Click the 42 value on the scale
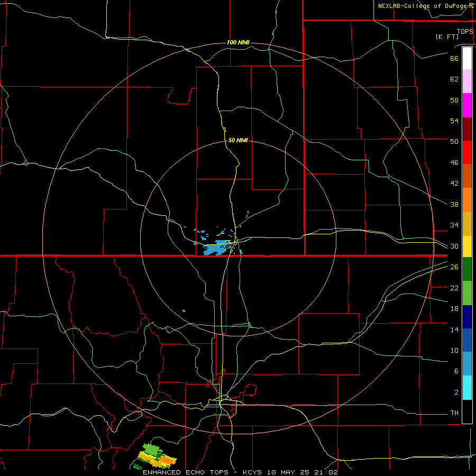Image resolution: width=476 pixels, height=476 pixels. tap(454, 183)
